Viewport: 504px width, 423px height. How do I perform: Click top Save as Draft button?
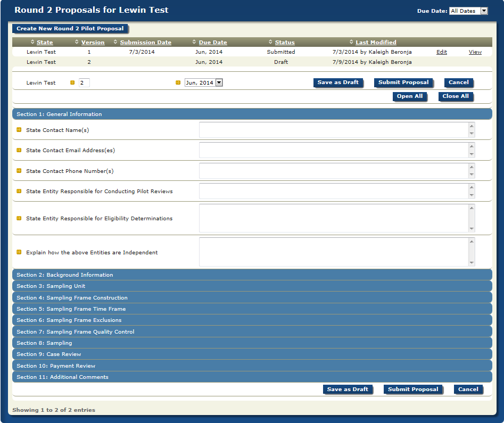pyautogui.click(x=338, y=82)
